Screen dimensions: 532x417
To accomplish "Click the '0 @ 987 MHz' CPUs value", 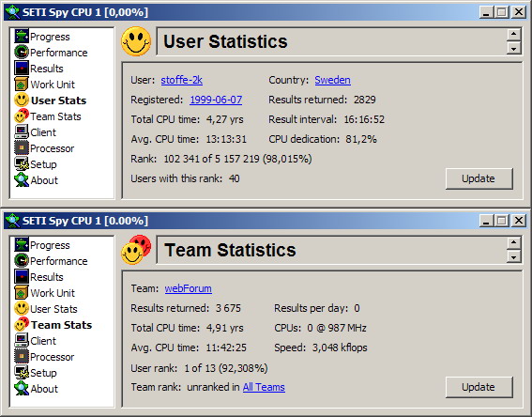I will (337, 328).
